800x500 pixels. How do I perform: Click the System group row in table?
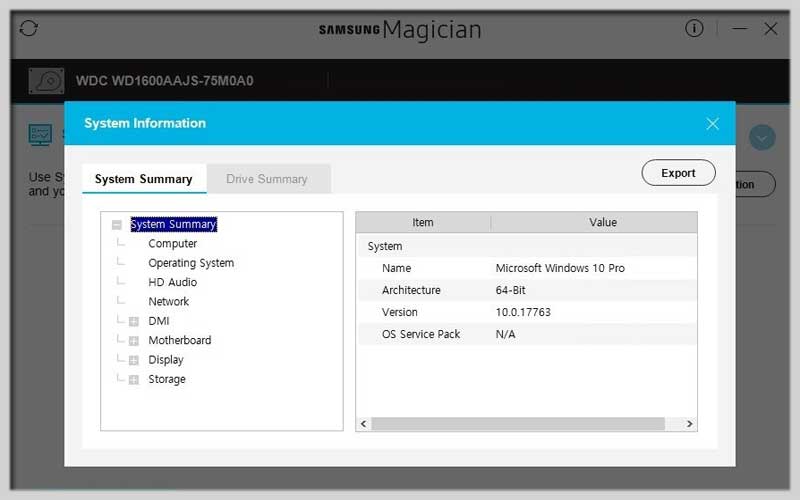click(x=527, y=246)
